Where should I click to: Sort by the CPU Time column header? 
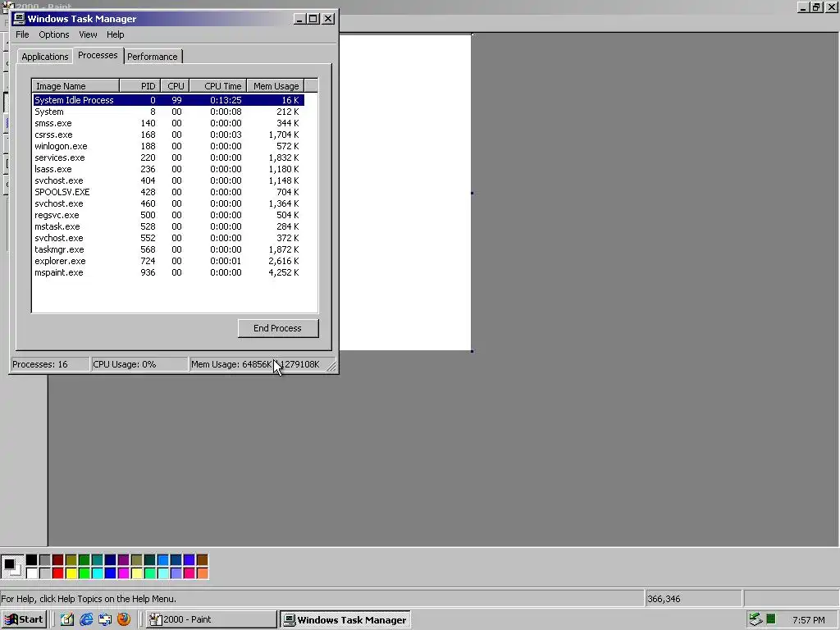[x=218, y=85]
